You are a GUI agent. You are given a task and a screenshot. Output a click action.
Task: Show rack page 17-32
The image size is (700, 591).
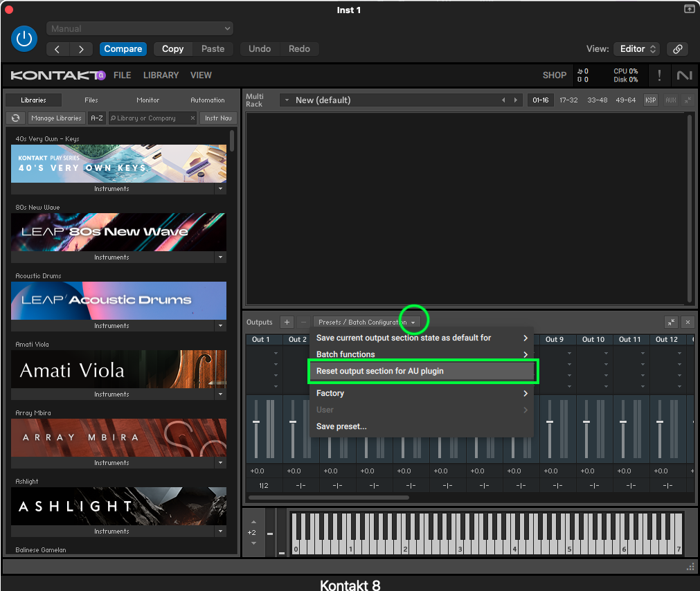click(x=568, y=100)
